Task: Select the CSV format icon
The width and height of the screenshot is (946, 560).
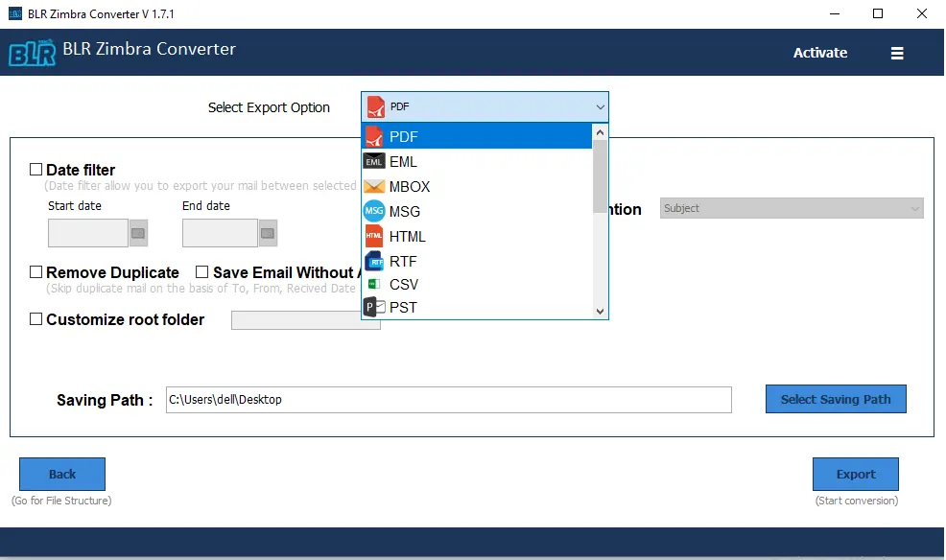Action: click(374, 284)
